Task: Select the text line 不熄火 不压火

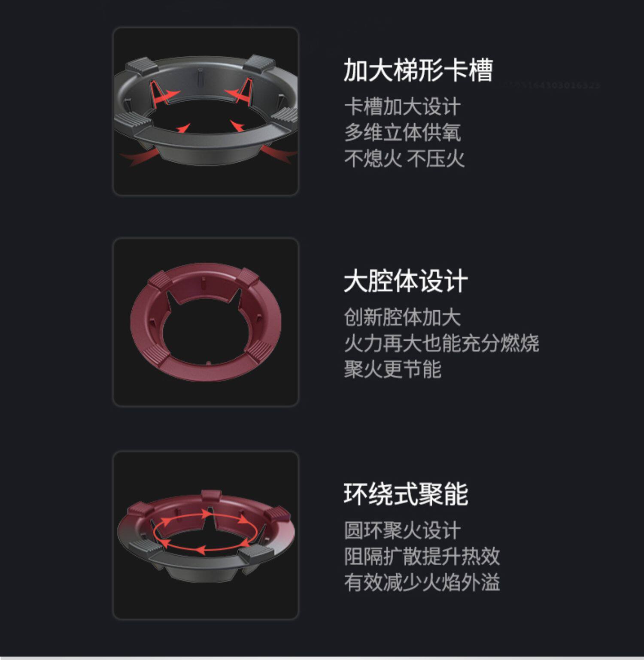Action: (x=404, y=159)
